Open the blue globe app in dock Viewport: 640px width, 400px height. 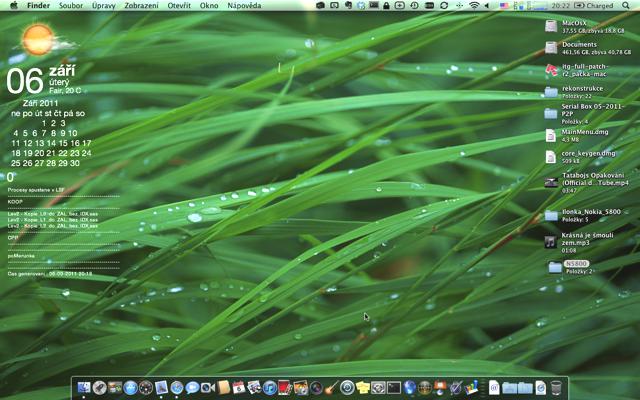[409, 387]
